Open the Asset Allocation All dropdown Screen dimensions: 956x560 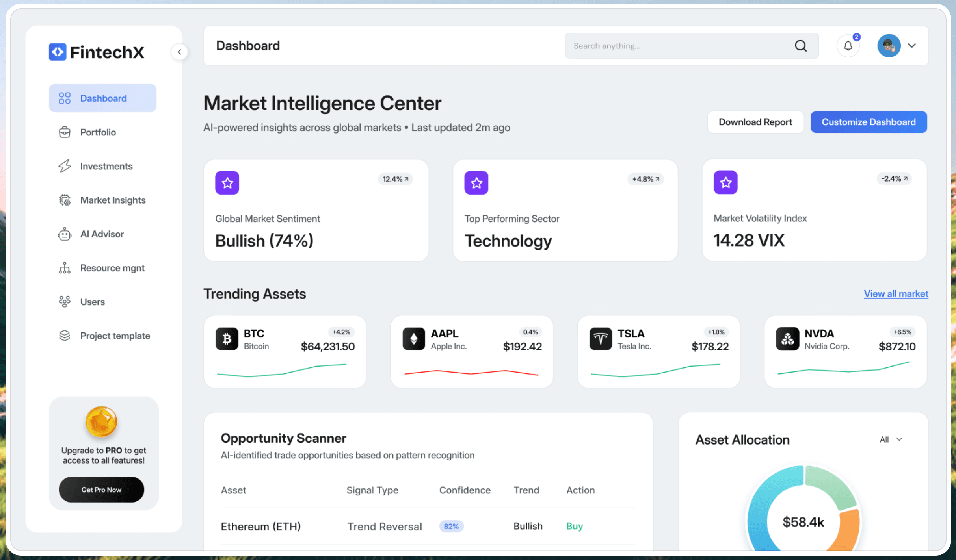(x=891, y=439)
